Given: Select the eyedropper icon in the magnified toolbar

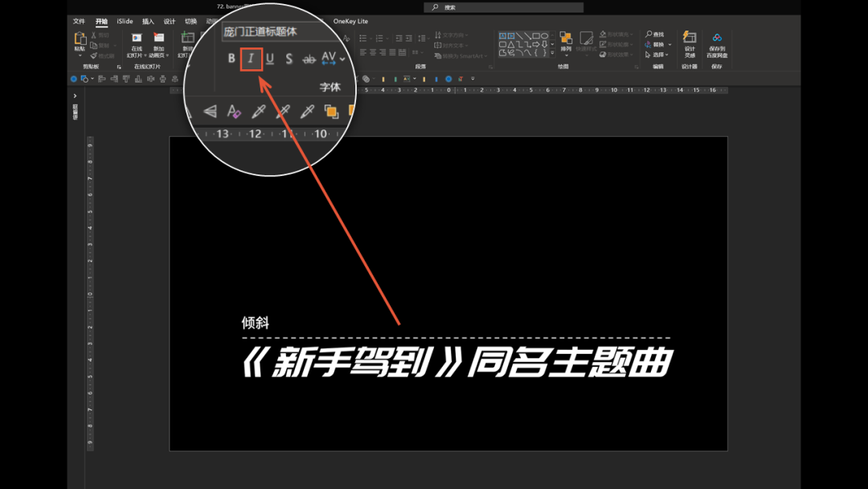Looking at the screenshot, I should [x=257, y=111].
